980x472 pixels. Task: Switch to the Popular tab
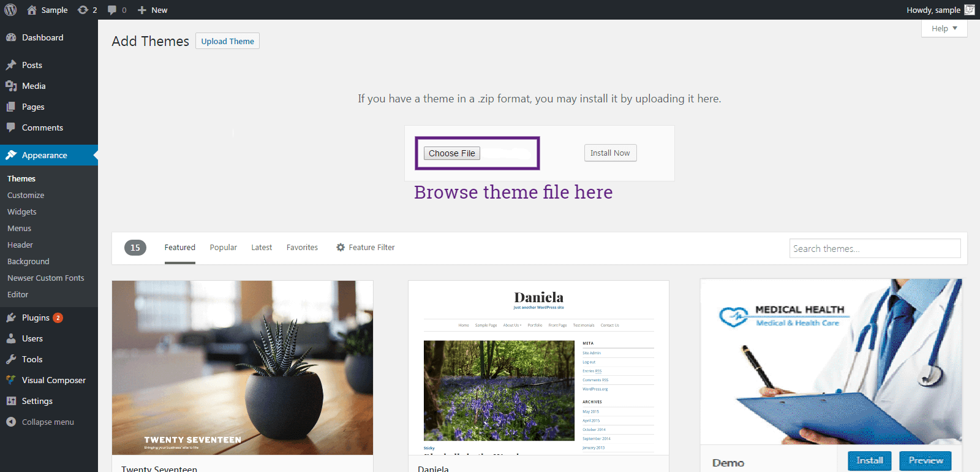[x=223, y=248]
